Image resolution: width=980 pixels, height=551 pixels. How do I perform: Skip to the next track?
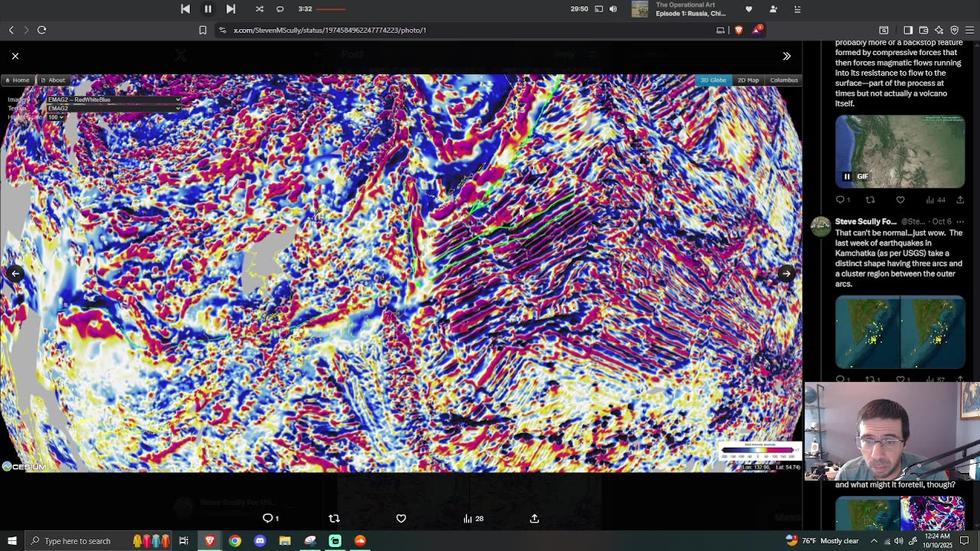click(x=230, y=9)
